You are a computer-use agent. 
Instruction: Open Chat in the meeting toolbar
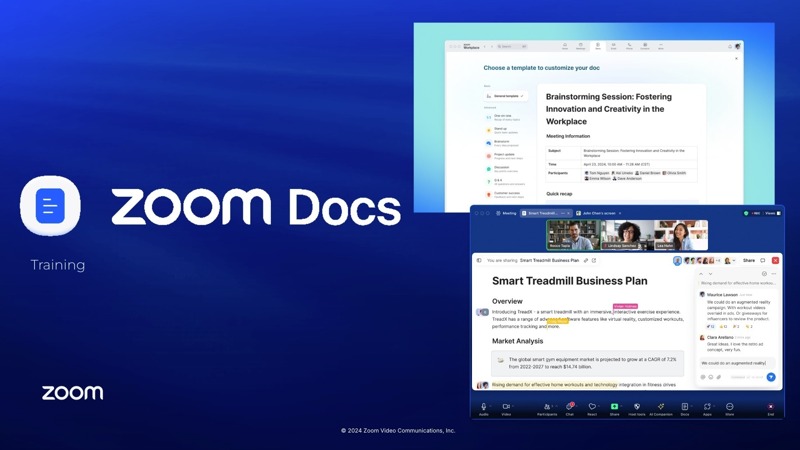tap(570, 407)
